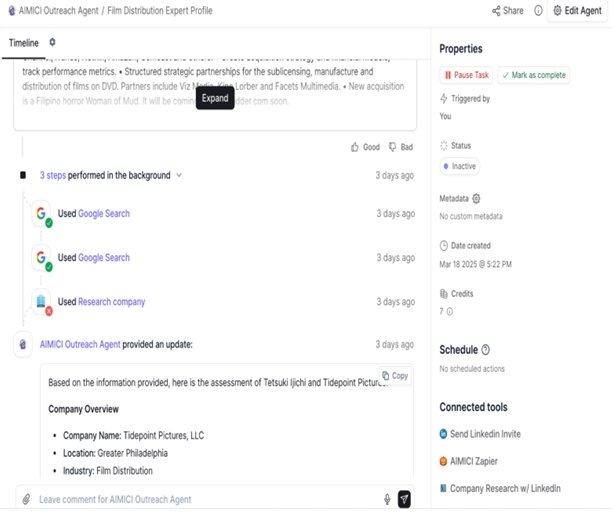Screen dimensions: 613x530
Task: Open the first Google Search link
Action: point(104,213)
